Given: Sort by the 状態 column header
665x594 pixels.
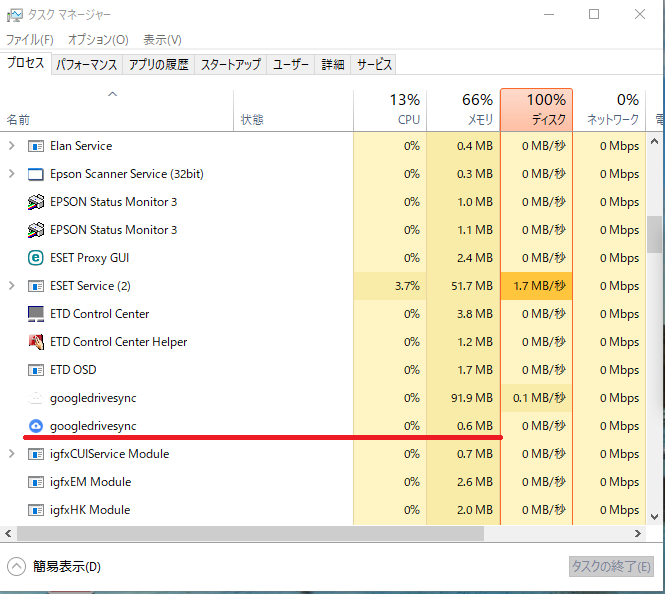Looking at the screenshot, I should (293, 110).
